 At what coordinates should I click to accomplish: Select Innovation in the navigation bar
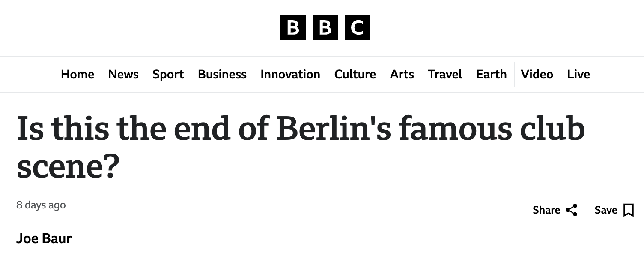[290, 74]
